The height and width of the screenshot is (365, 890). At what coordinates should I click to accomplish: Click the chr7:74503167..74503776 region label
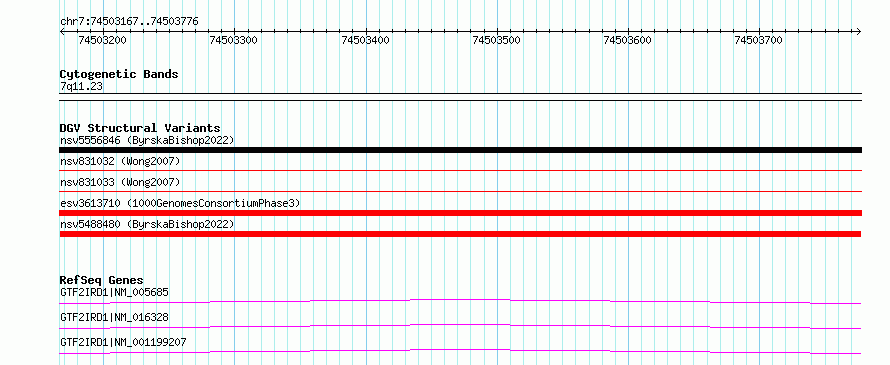pos(129,21)
